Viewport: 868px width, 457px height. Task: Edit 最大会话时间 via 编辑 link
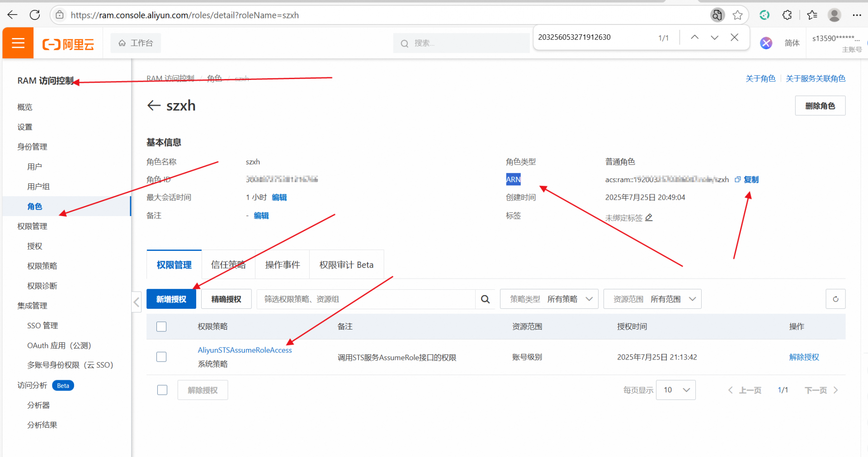[x=279, y=198]
